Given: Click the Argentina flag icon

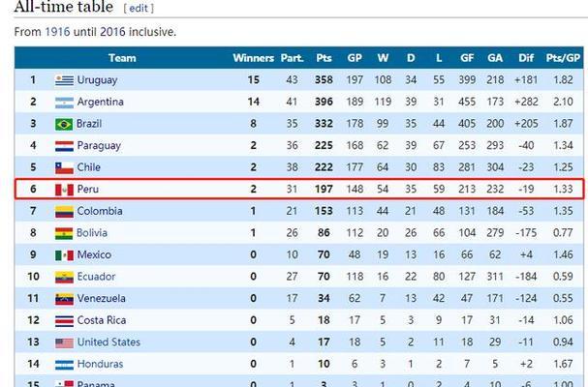Looking at the screenshot, I should (x=64, y=103).
